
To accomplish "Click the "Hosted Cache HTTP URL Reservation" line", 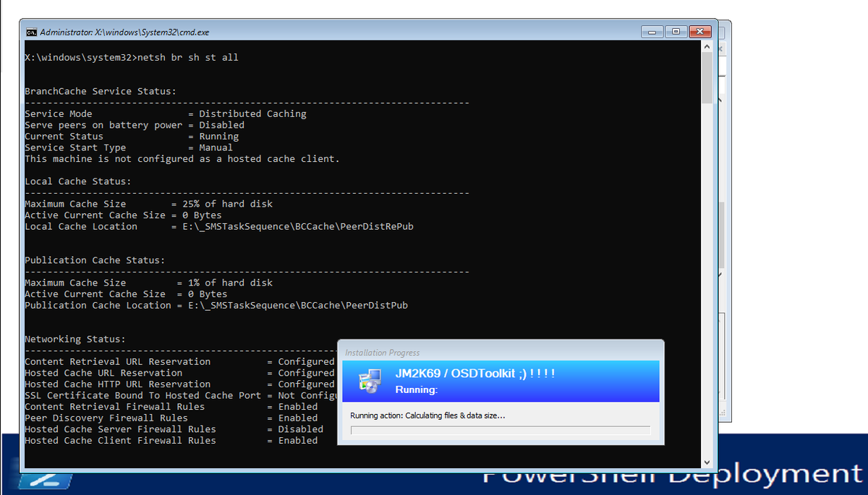I will tap(179, 384).
